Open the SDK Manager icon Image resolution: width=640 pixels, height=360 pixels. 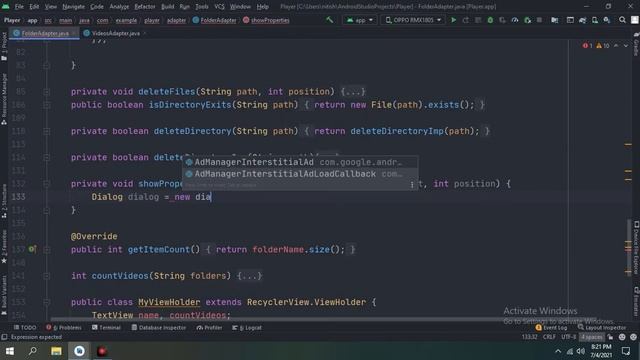pos(607,20)
